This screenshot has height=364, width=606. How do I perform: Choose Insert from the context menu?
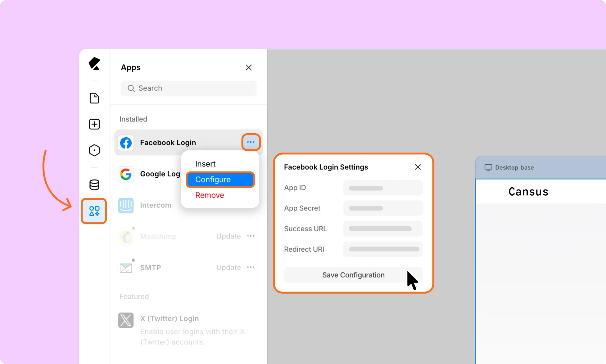pos(206,164)
